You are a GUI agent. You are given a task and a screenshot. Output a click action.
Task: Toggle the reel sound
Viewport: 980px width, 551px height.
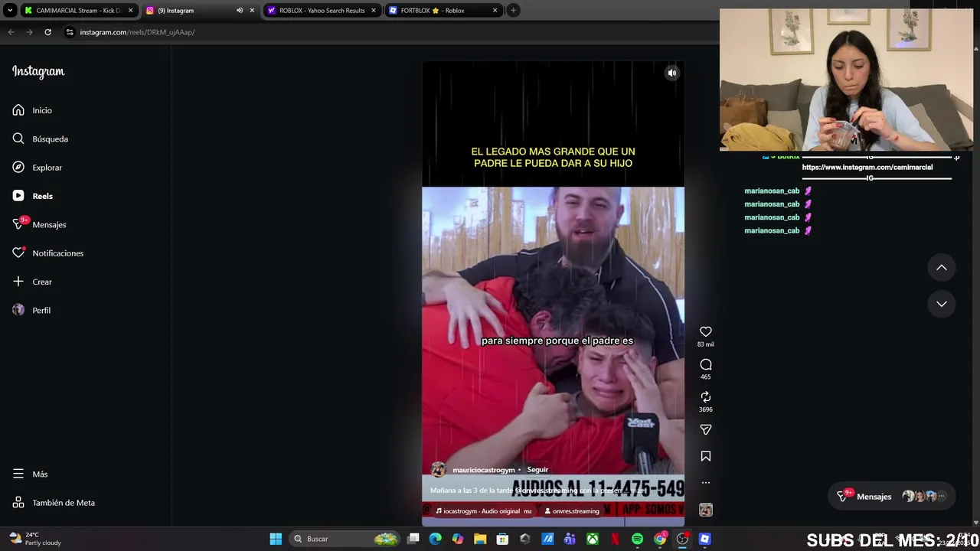[x=671, y=73]
